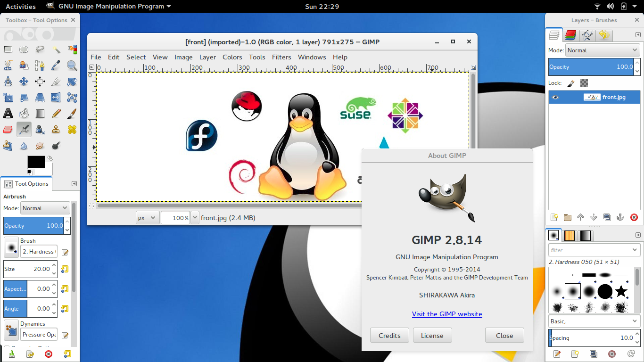
Task: Create a new layer in Layers panel
Action: [x=554, y=217]
